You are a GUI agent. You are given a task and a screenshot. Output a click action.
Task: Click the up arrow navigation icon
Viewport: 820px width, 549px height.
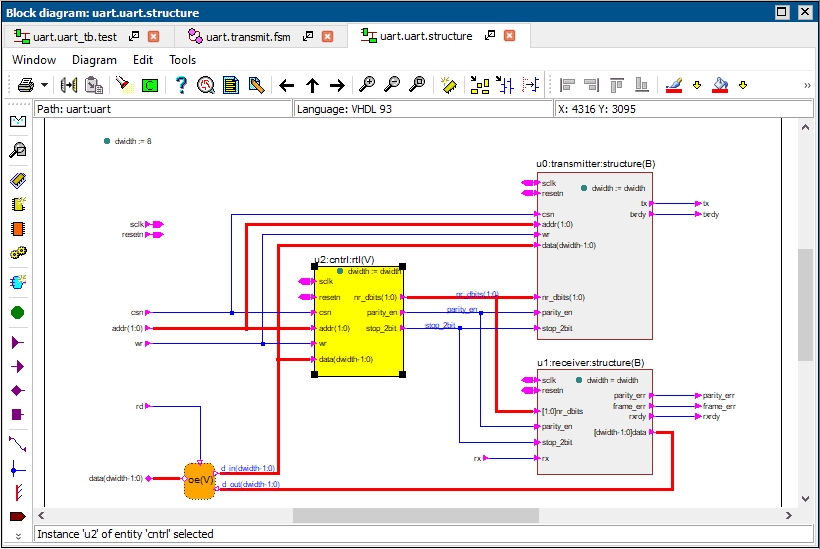click(x=312, y=85)
